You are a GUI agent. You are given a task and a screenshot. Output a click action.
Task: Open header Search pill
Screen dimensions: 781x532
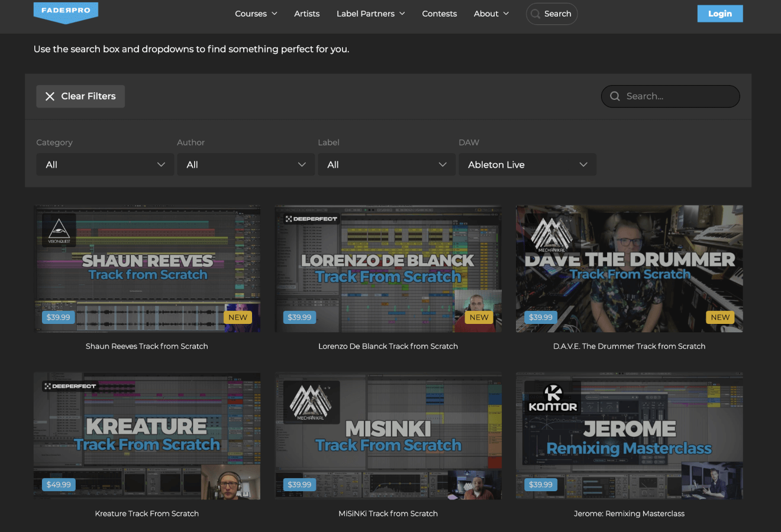tap(551, 14)
